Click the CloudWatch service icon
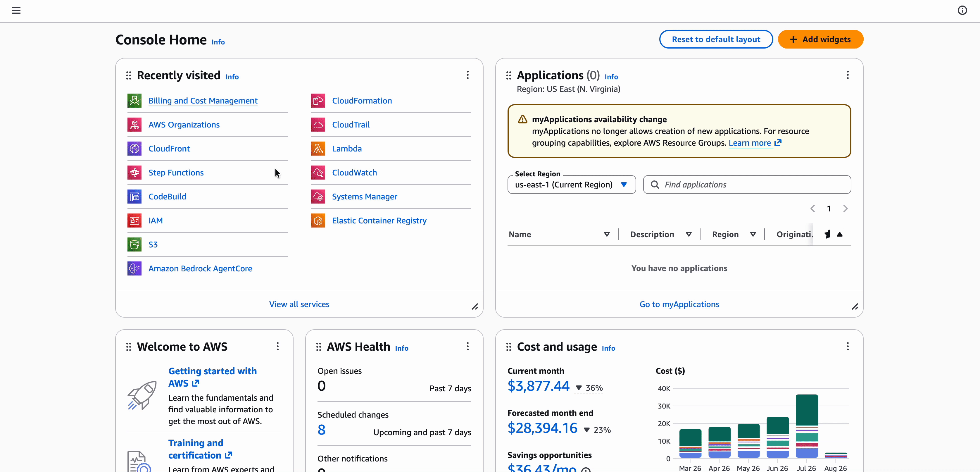 pos(318,173)
